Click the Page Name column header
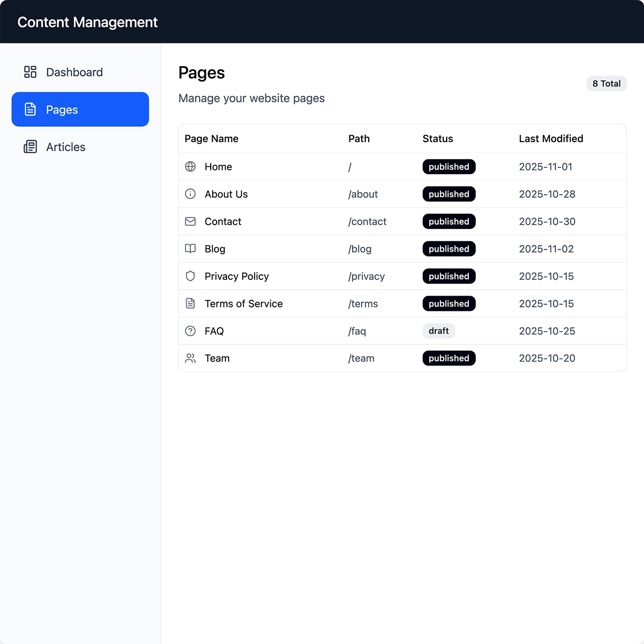644x644 pixels. 211,139
